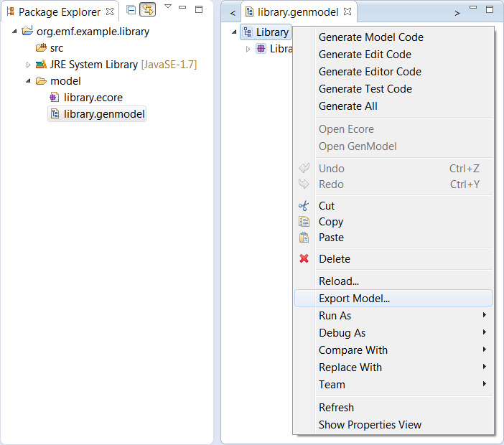Maximize the editor area
This screenshot has height=445, width=504.
[490, 9]
